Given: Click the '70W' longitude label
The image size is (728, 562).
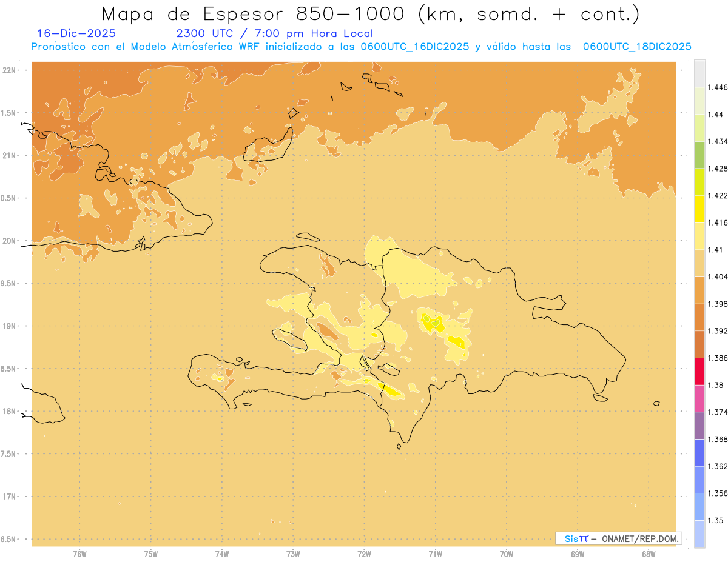Looking at the screenshot, I should (x=507, y=554).
